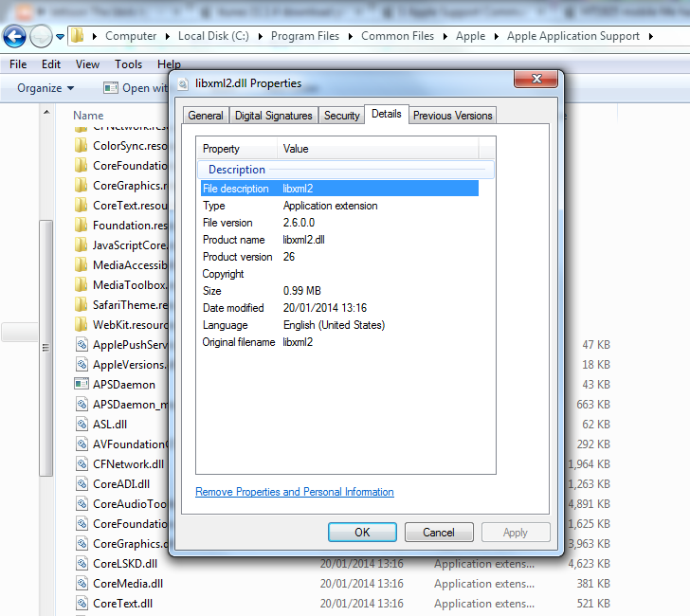Screen dimensions: 690x616
Task: Click the CoreMedia.dll file icon
Action: [82, 584]
